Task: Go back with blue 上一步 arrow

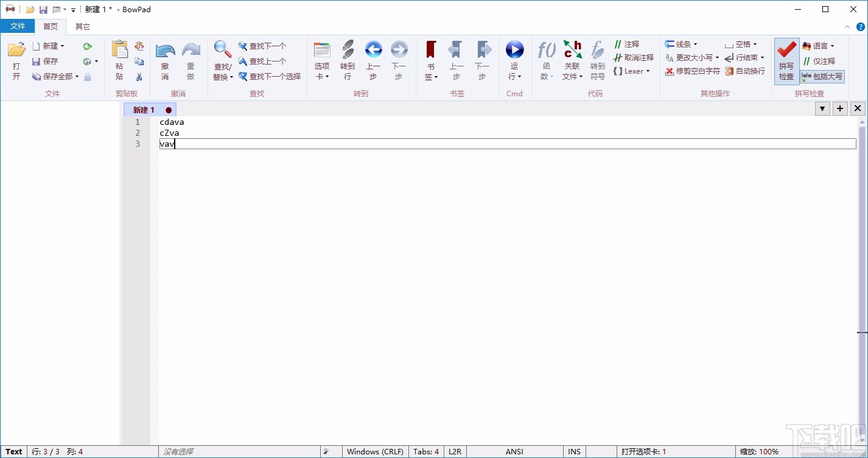Action: pos(373,61)
